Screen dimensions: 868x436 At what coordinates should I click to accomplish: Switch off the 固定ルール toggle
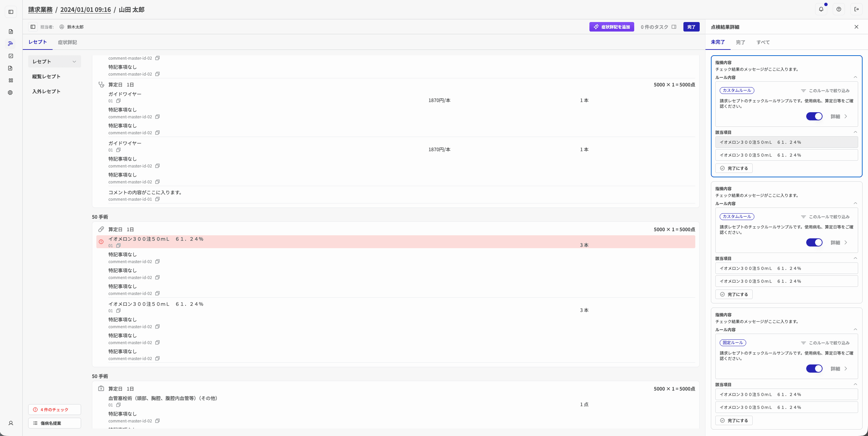(814, 369)
